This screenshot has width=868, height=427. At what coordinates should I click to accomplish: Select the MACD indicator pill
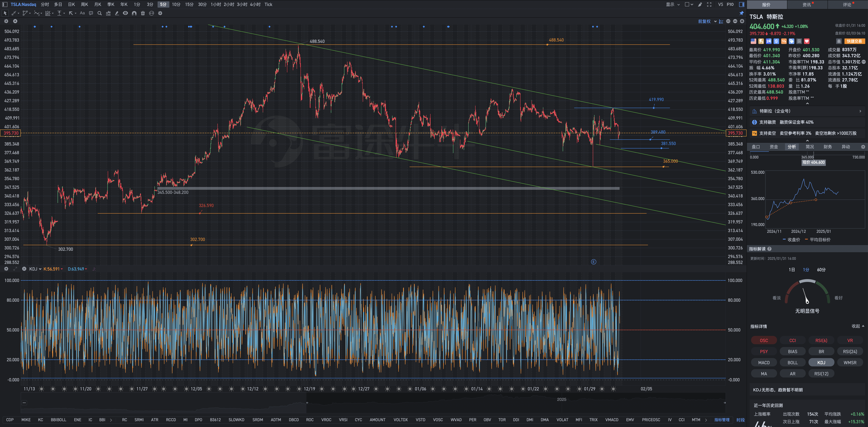764,363
